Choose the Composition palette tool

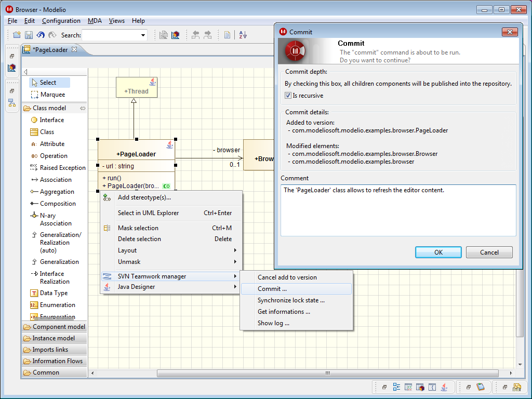click(x=54, y=204)
